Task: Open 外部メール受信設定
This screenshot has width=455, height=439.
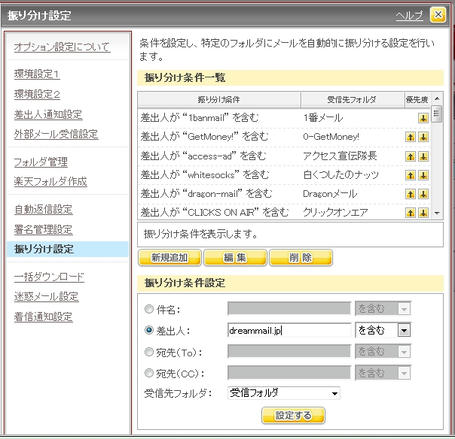Action: tap(56, 134)
